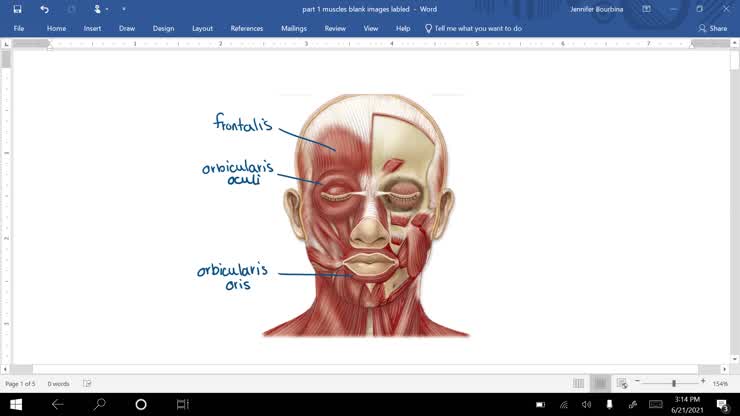The width and height of the screenshot is (740, 416).
Task: Open the 154% zoom level dialog
Action: pos(720,384)
